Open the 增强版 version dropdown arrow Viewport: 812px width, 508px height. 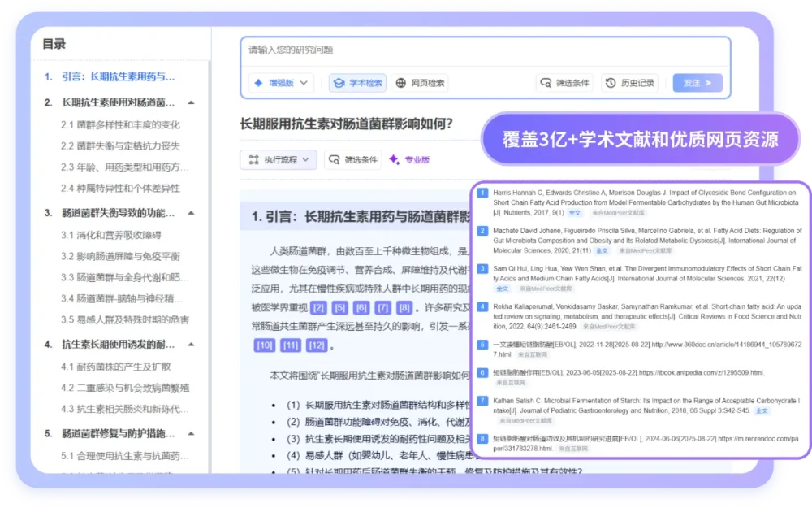coord(303,82)
